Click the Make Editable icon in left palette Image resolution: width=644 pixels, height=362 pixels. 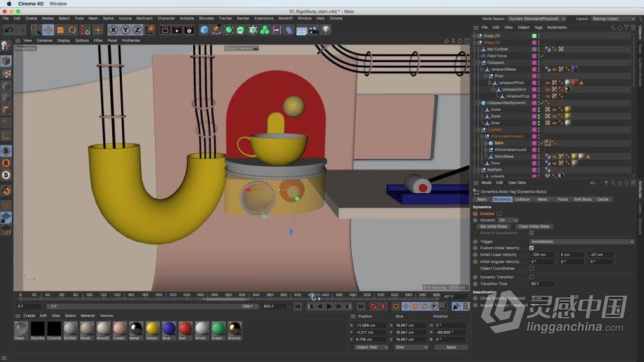6,46
